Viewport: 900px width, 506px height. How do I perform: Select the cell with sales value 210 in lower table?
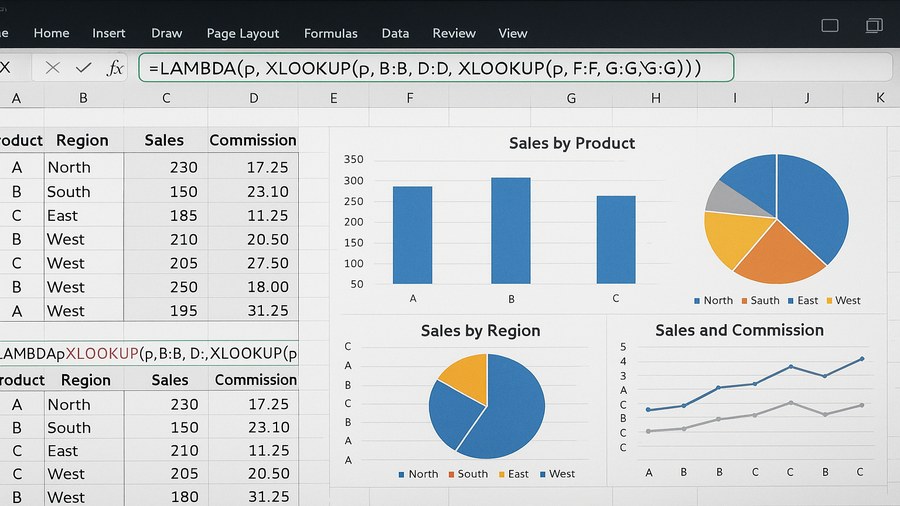click(x=166, y=450)
